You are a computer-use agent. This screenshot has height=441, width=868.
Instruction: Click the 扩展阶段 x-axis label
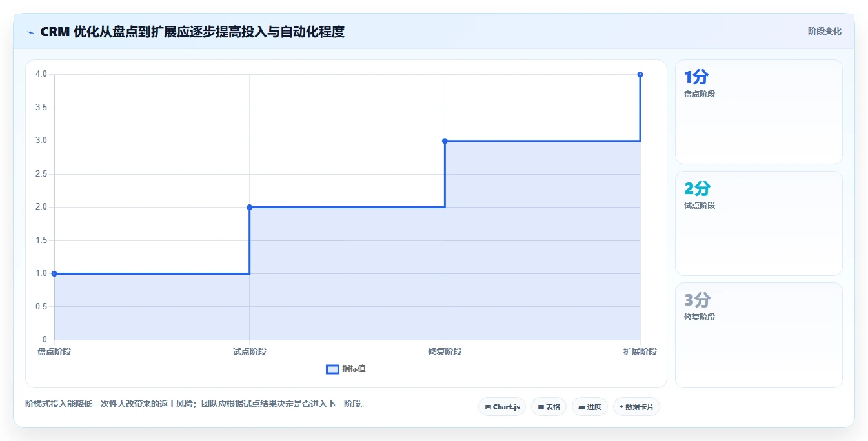pos(640,351)
